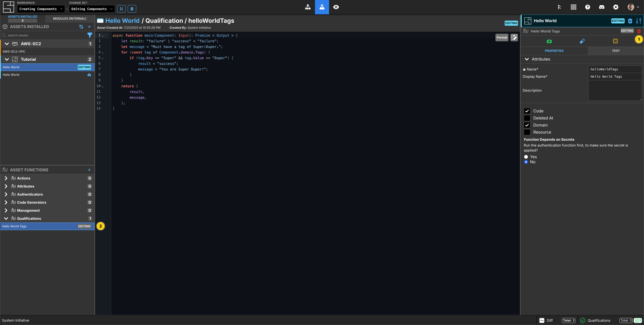Viewport: 644px width, 325px height.
Task: Open the Change Set dropdown Editing Components
Action: click(x=92, y=9)
